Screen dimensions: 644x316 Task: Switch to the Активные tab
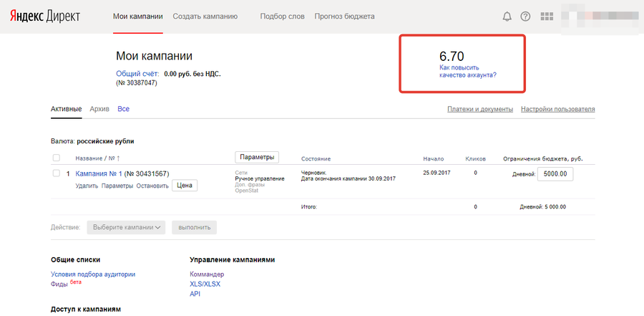[x=66, y=109]
